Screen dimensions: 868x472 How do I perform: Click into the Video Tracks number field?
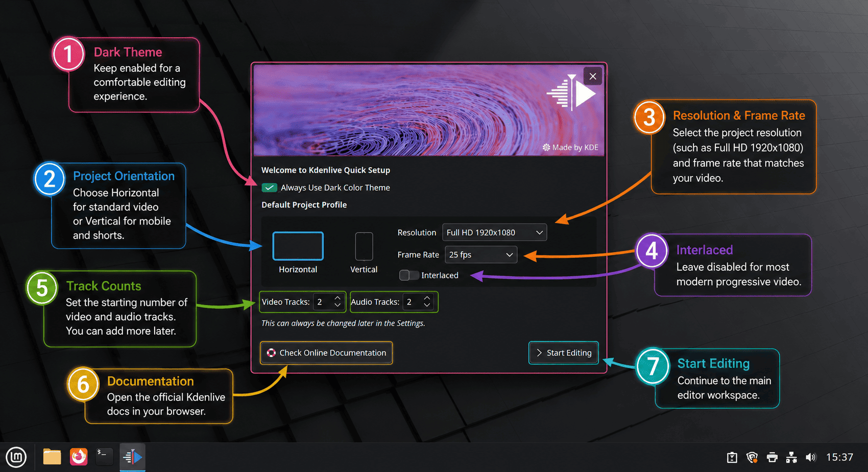click(x=323, y=302)
